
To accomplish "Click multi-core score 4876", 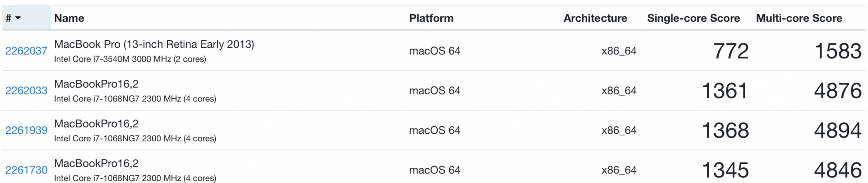I will coord(838,91).
